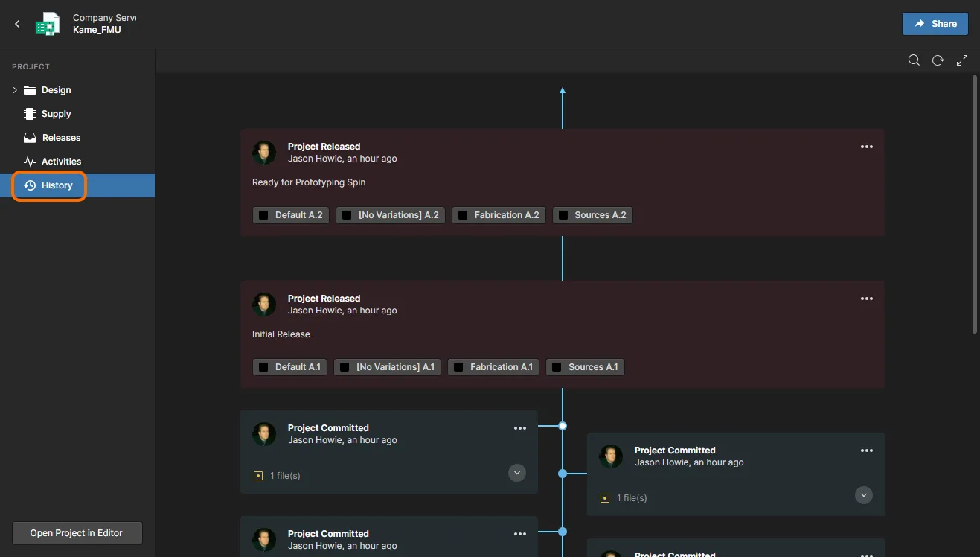980x557 pixels.
Task: Click Jason Howie avatar on Prototyping Spin release
Action: [264, 153]
